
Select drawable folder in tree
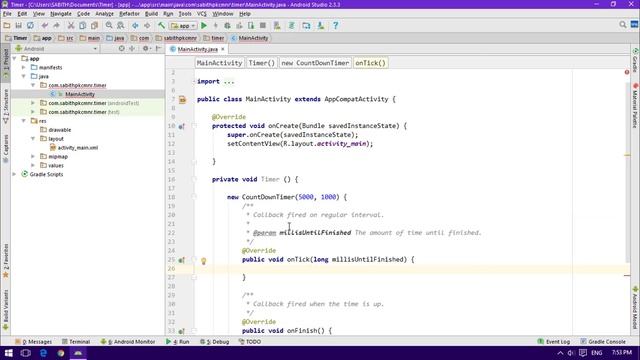[x=60, y=130]
